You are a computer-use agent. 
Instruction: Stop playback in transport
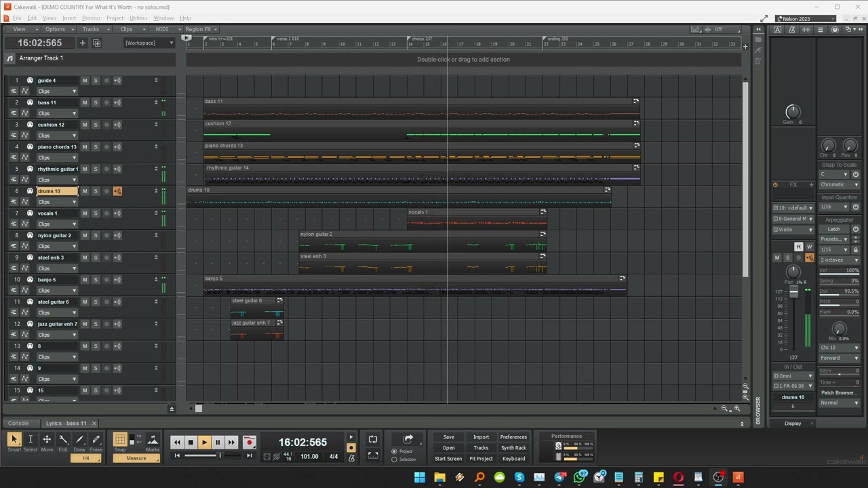(x=191, y=443)
